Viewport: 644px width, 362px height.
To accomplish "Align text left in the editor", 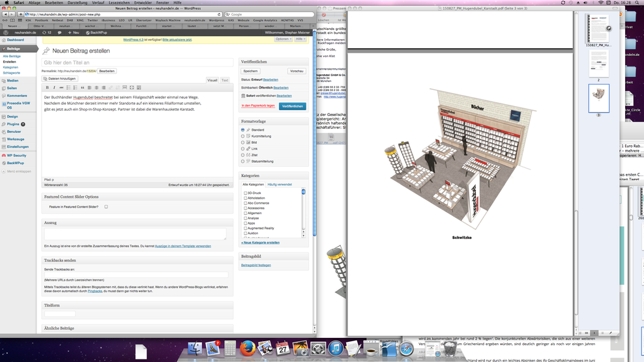I will 89,87.
